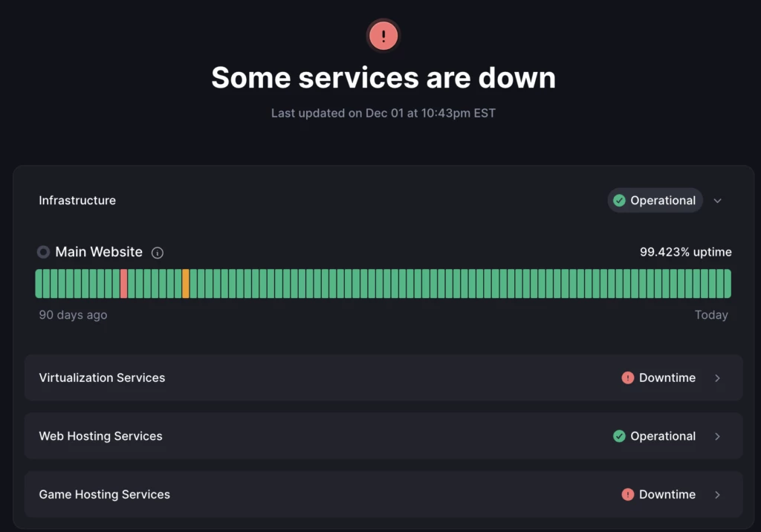
Task: Click the red bar in uptime timeline
Action: (x=124, y=284)
